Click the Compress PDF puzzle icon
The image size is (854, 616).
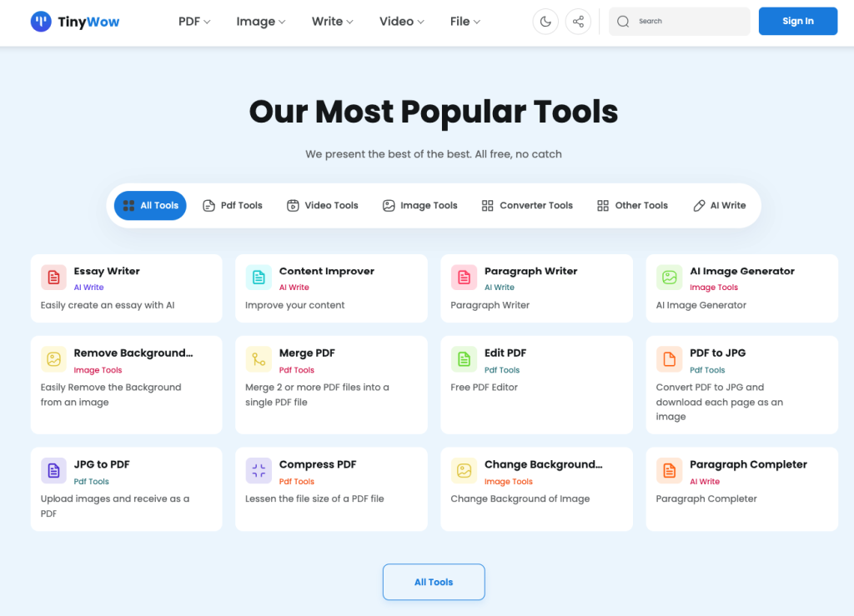259,470
